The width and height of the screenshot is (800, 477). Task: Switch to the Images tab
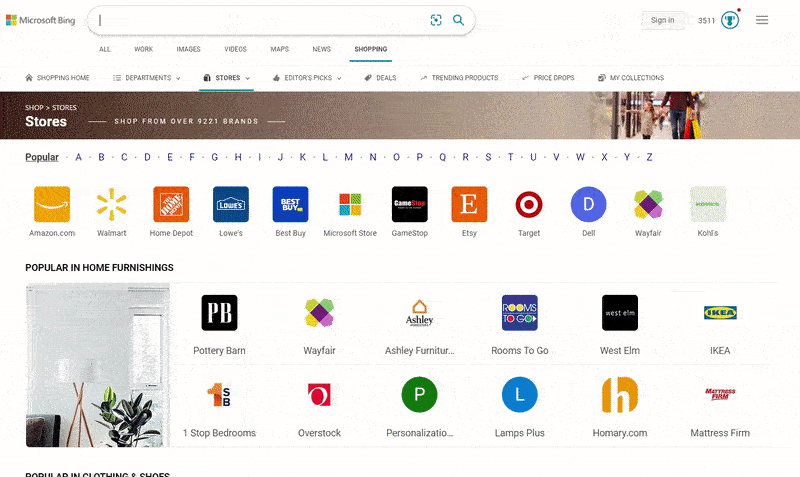pos(188,49)
